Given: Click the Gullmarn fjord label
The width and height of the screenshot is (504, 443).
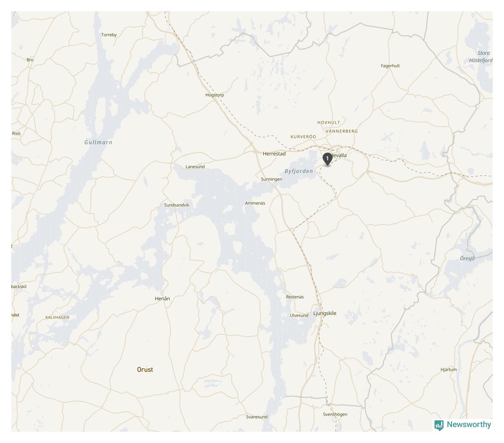Looking at the screenshot, I should pyautogui.click(x=98, y=142).
